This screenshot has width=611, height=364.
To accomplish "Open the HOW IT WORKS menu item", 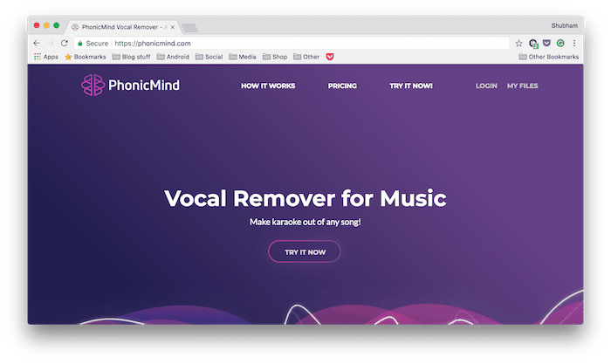I will (268, 86).
